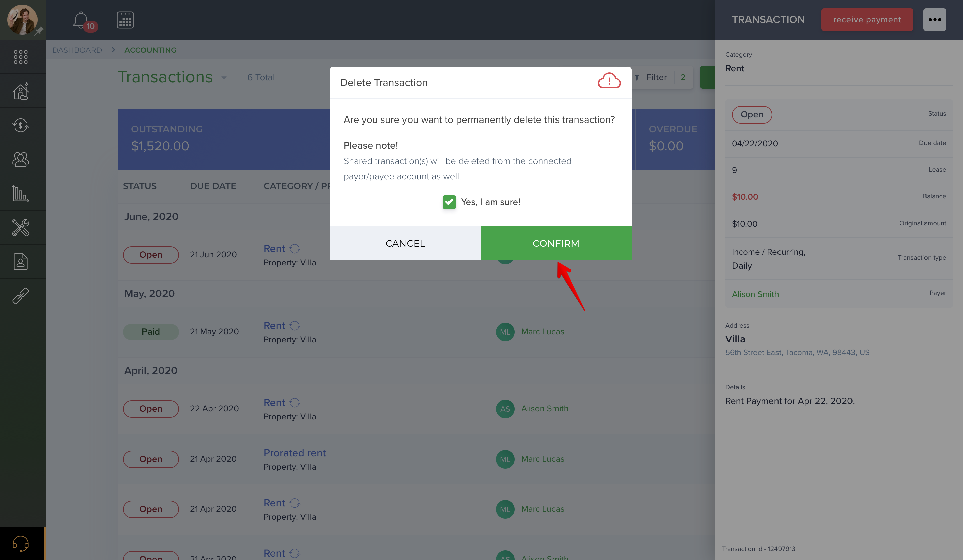The image size is (963, 560).
Task: Click the Open status badge for 21 Jun 2020
Action: coord(151,255)
